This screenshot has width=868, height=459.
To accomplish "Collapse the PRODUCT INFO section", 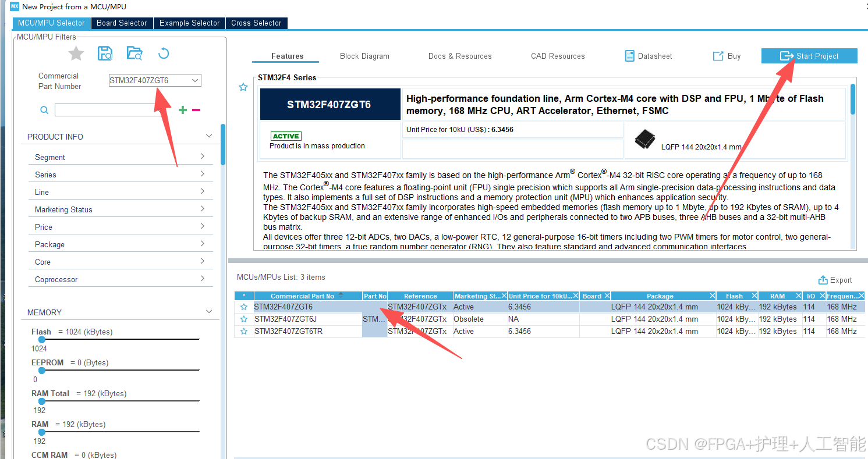I will point(209,136).
